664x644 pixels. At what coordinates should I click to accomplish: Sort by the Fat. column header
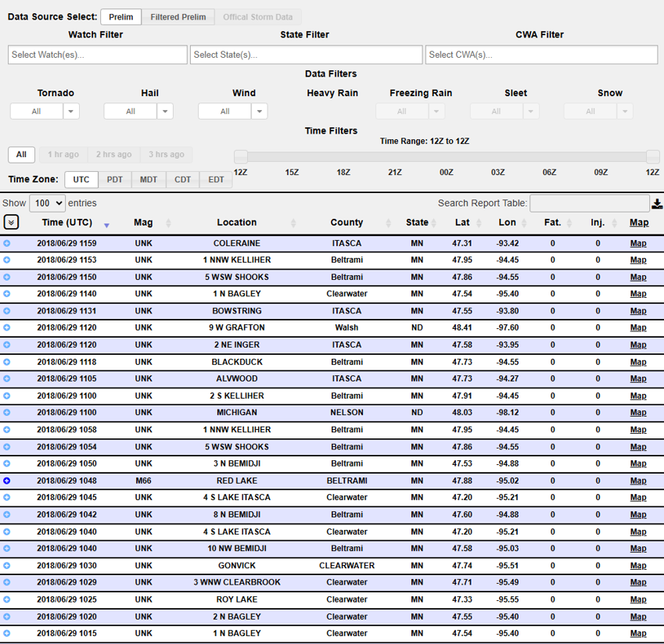[x=552, y=223]
